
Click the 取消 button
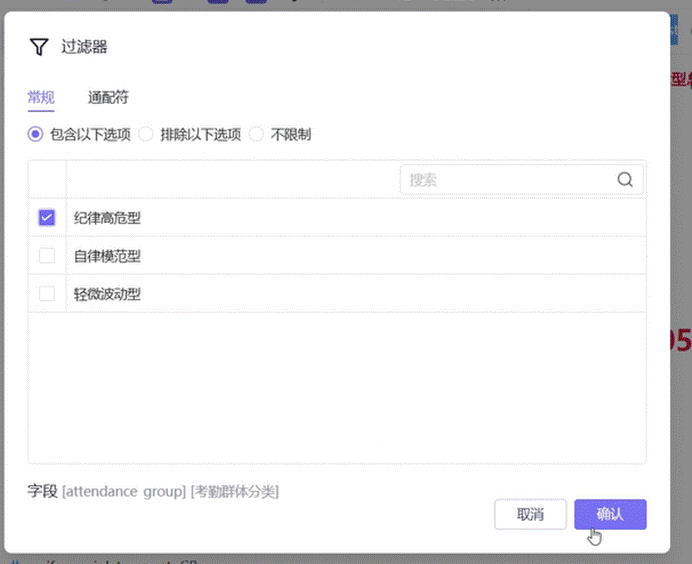[530, 514]
